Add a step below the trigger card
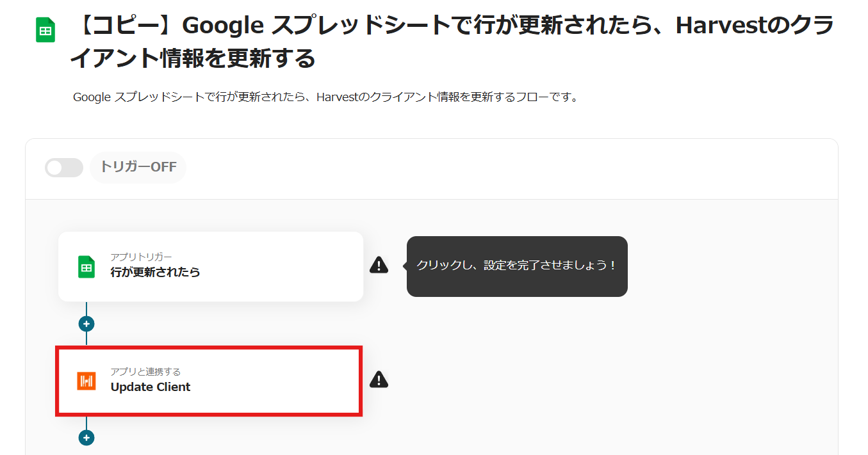The width and height of the screenshot is (868, 455). pyautogui.click(x=86, y=324)
